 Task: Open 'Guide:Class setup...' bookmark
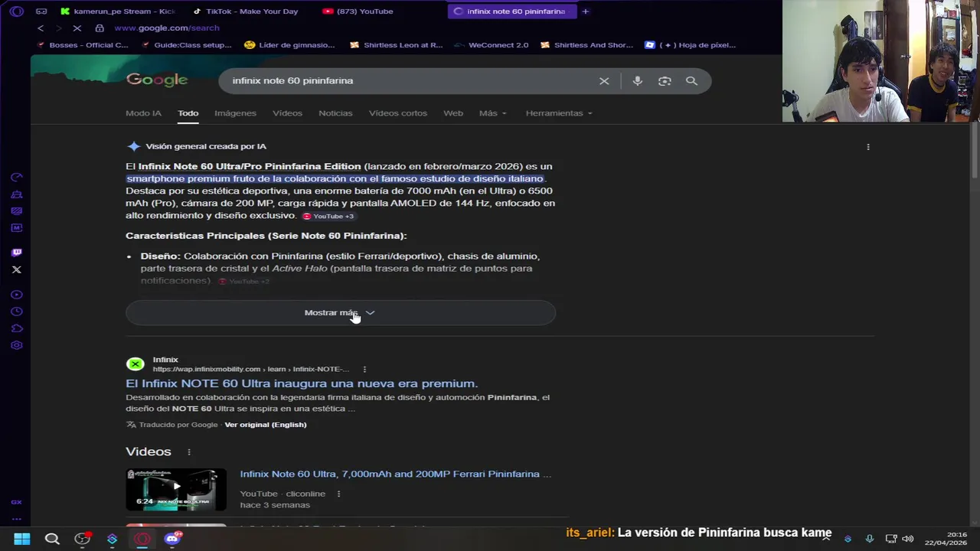(x=186, y=45)
